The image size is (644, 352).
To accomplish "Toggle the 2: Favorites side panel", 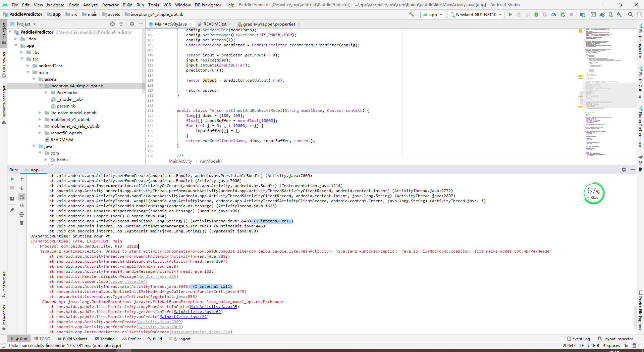I will point(4,318).
